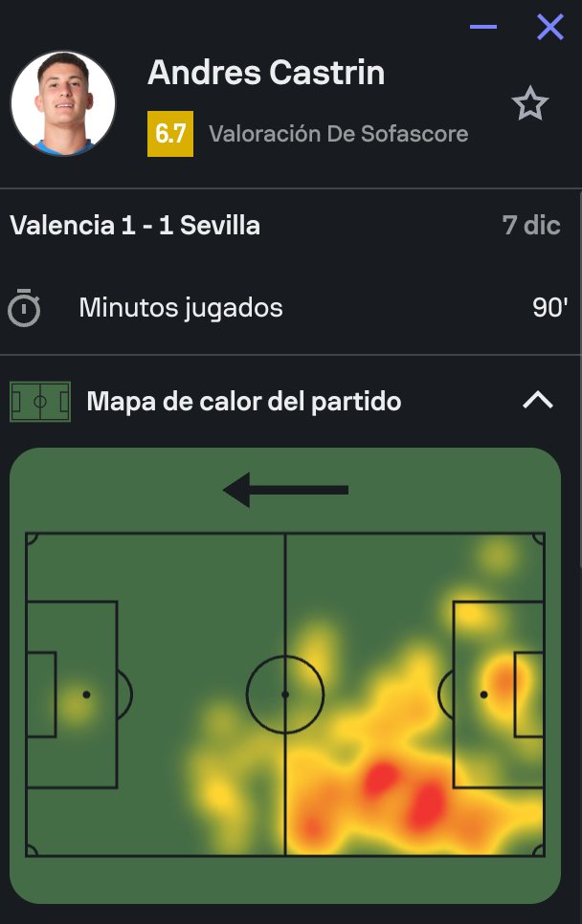Click the 7 dic match date

pyautogui.click(x=531, y=226)
